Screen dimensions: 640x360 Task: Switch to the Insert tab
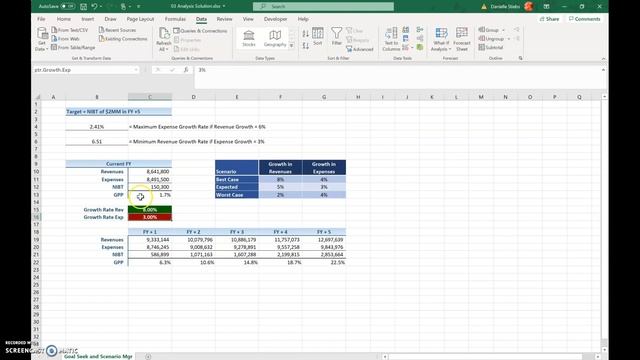(87, 19)
